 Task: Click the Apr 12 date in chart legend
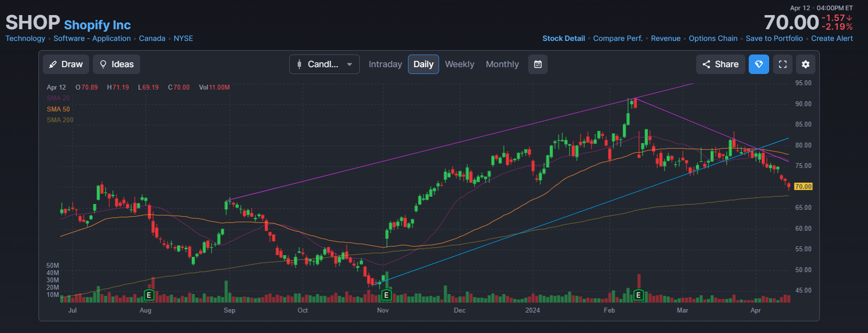pos(56,88)
